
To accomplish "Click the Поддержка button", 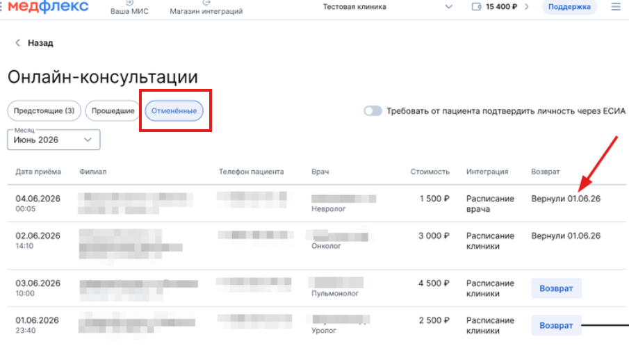I will [x=569, y=7].
